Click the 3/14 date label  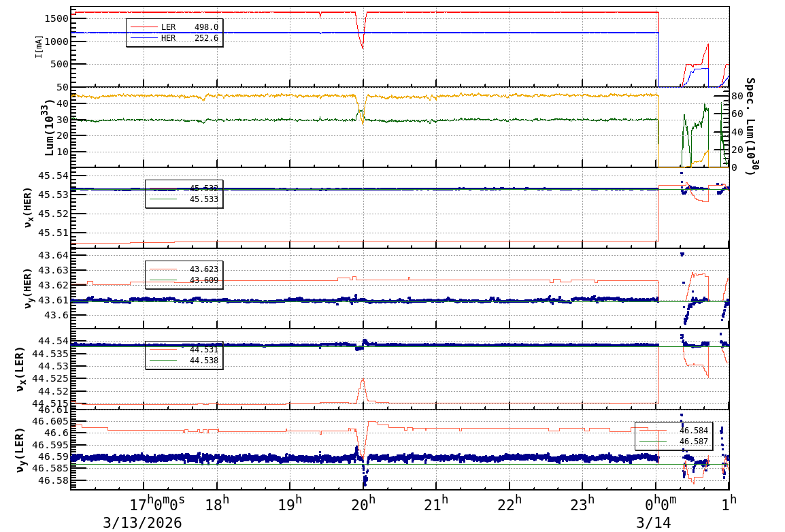653,523
